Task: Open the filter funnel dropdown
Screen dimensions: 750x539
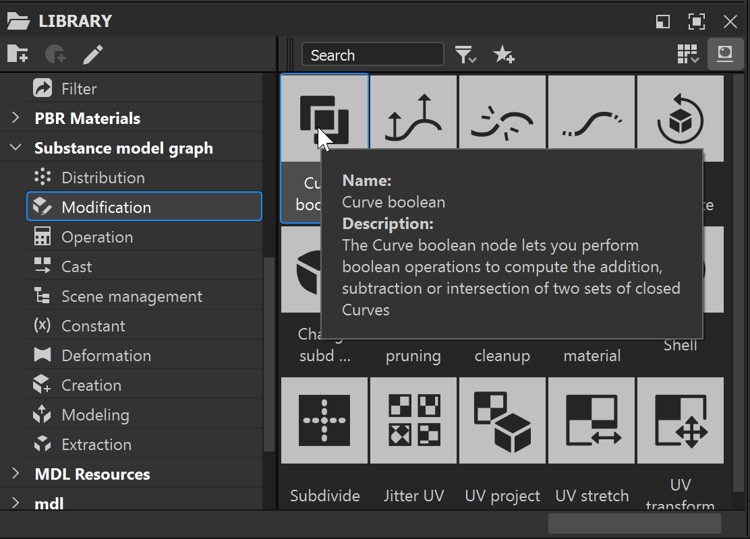Action: [x=465, y=55]
